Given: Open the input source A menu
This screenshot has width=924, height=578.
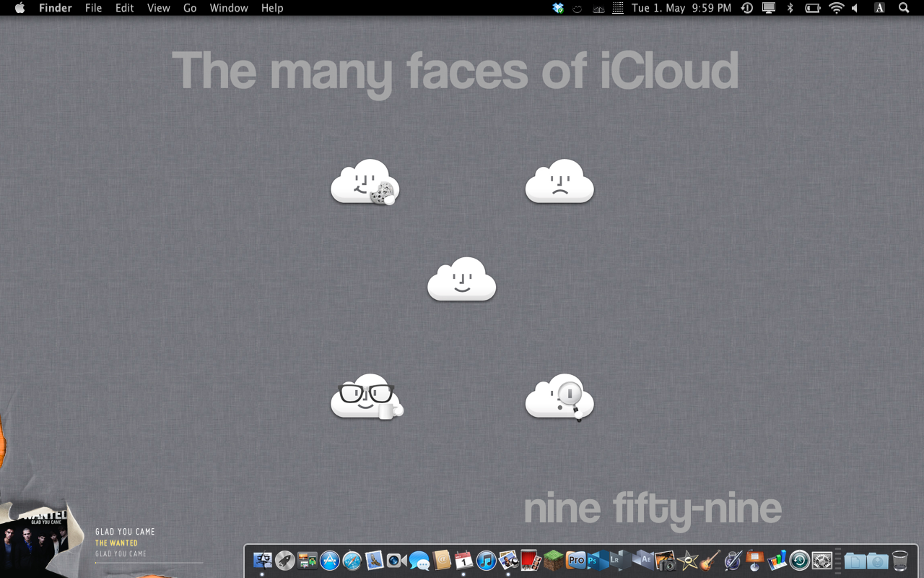Looking at the screenshot, I should 879,8.
